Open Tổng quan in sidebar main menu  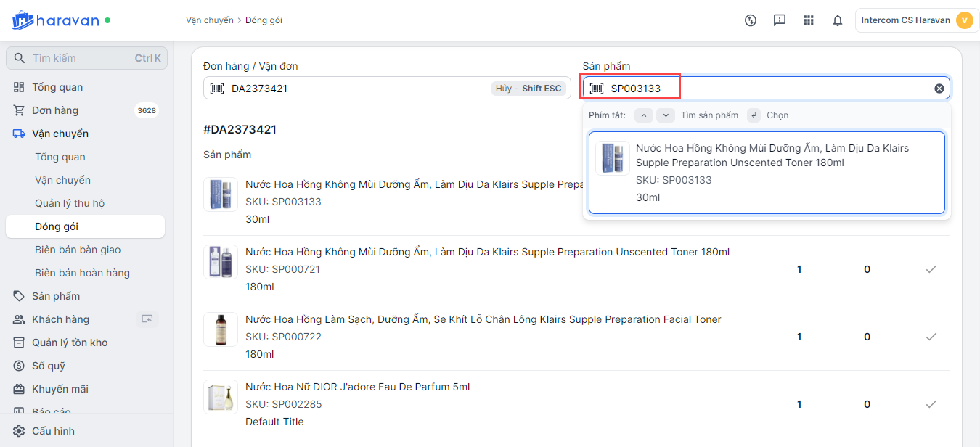click(x=57, y=87)
